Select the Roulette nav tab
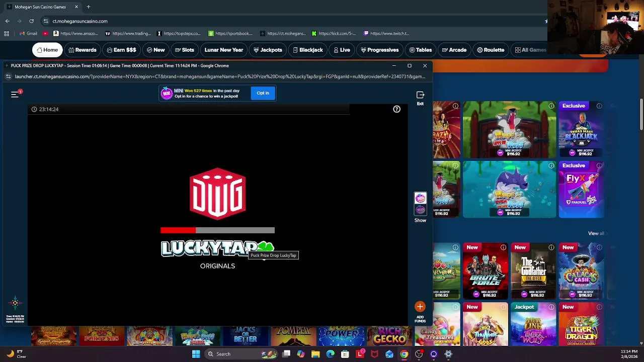644x362 pixels. 491,50
